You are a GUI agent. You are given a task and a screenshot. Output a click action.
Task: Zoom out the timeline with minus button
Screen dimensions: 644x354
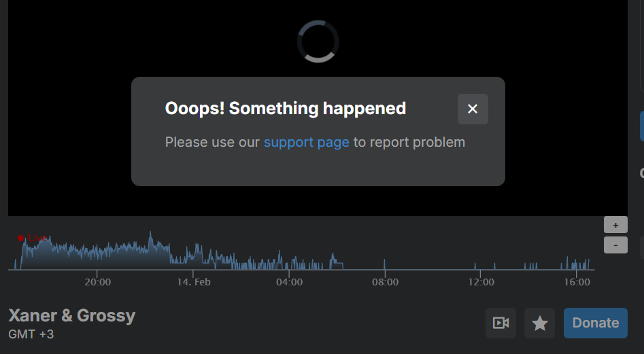(x=615, y=245)
